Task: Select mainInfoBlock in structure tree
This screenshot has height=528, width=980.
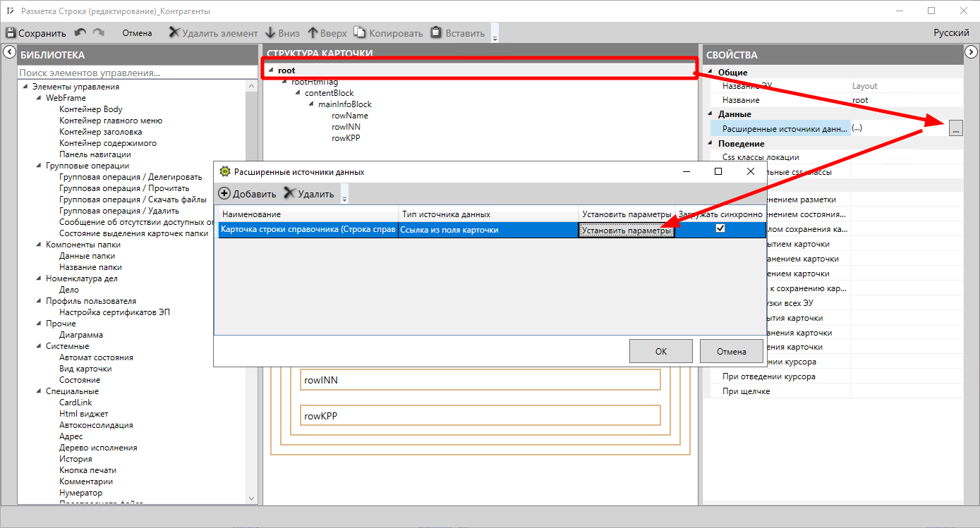Action: pyautogui.click(x=345, y=104)
